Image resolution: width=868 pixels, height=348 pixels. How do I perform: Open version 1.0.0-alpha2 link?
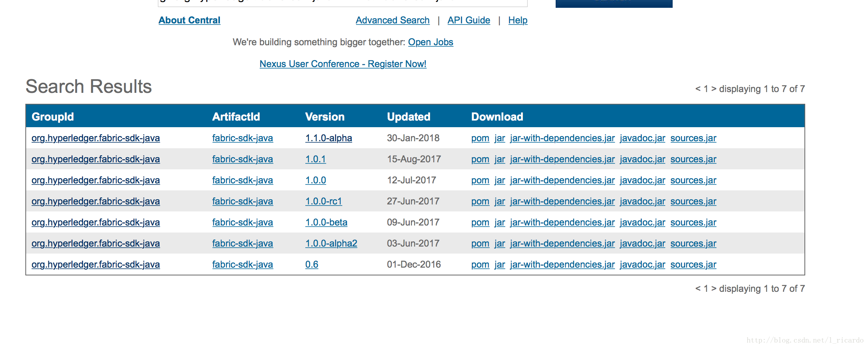pyautogui.click(x=331, y=243)
